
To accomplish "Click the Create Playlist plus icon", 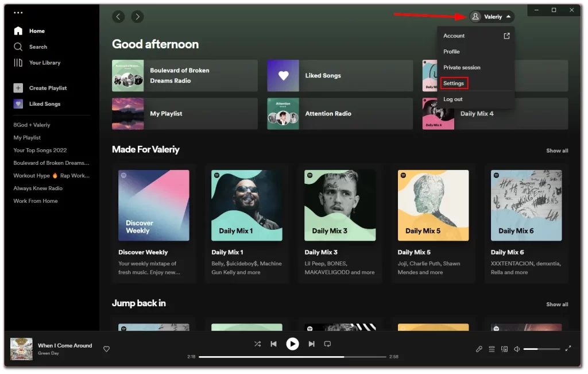I will 18,88.
